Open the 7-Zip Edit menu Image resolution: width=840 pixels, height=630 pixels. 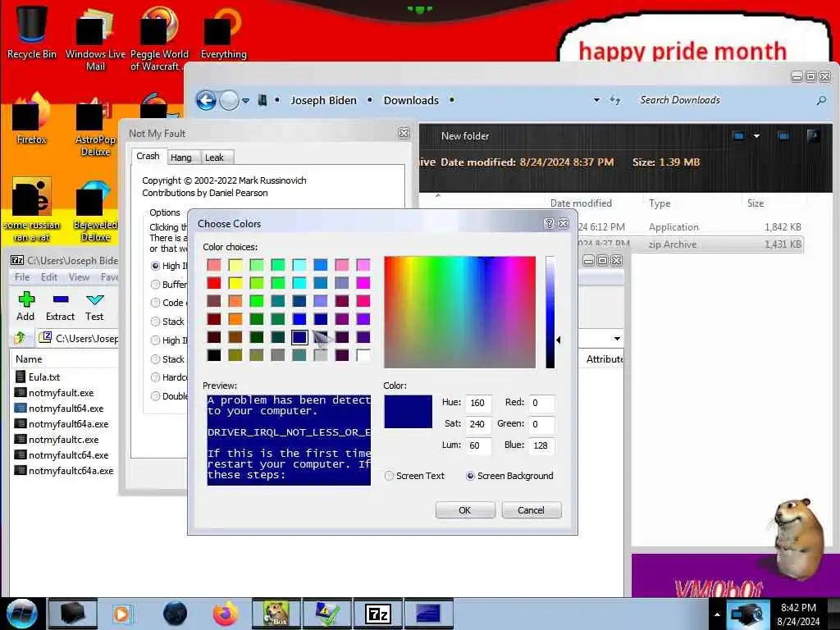click(x=49, y=277)
